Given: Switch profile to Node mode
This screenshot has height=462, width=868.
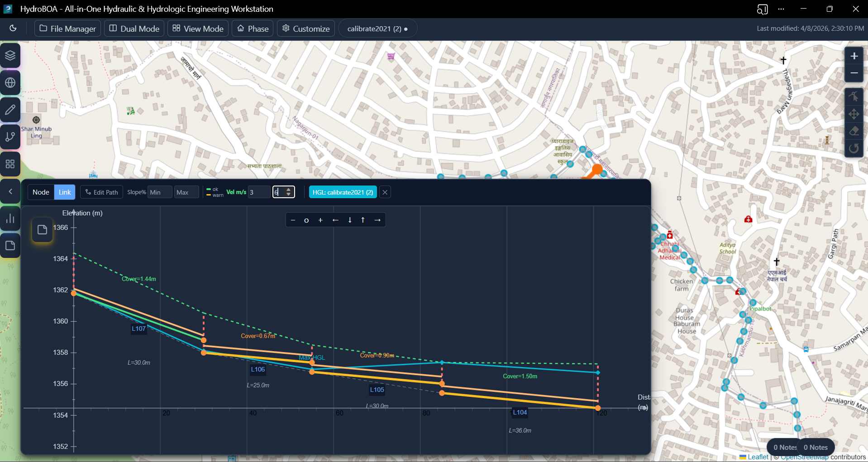Looking at the screenshot, I should (x=41, y=192).
